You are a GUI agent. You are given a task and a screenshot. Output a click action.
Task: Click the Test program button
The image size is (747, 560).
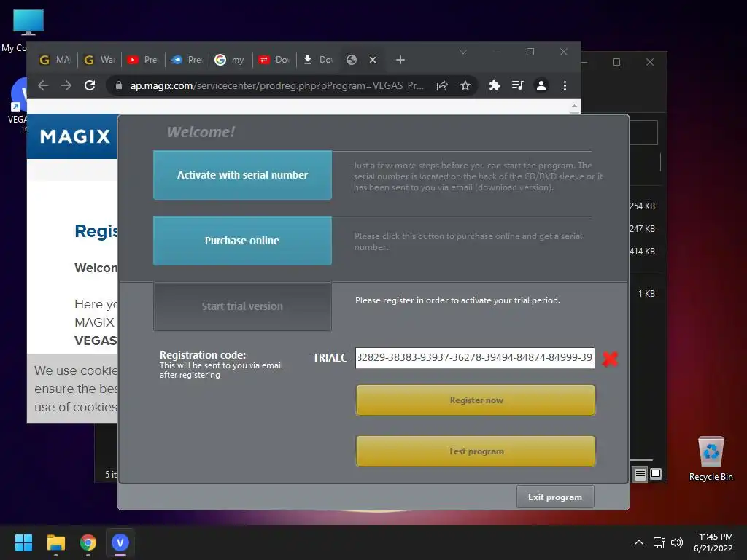pyautogui.click(x=476, y=451)
